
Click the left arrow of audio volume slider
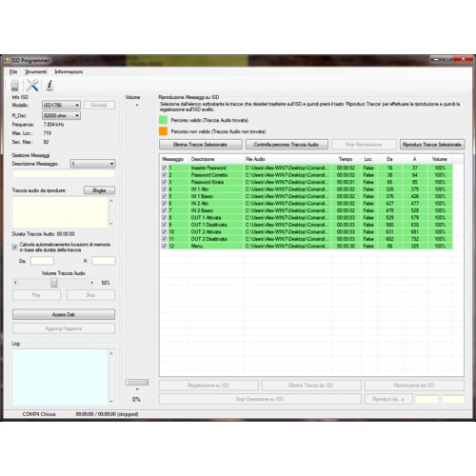(x=15, y=283)
